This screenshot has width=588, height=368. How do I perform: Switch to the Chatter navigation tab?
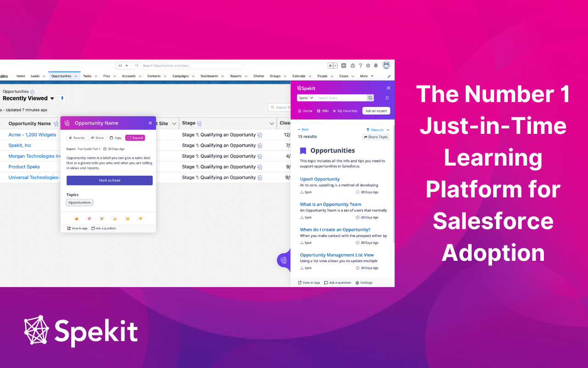click(259, 76)
